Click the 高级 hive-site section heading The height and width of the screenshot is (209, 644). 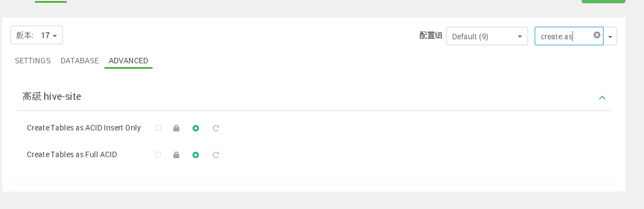(x=52, y=96)
